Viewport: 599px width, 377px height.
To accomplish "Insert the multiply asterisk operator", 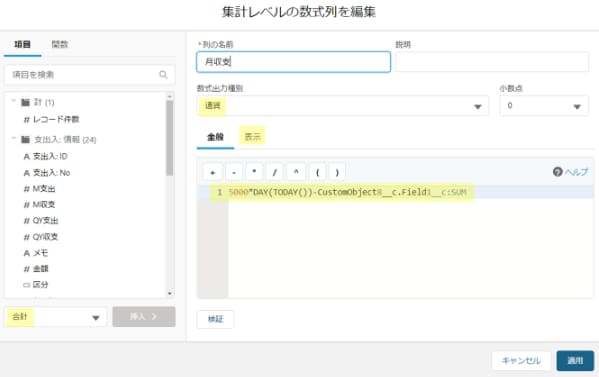I will [254, 172].
